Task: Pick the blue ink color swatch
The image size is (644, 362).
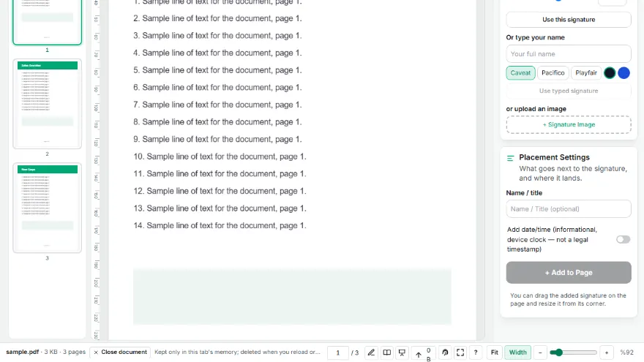Action: [624, 72]
